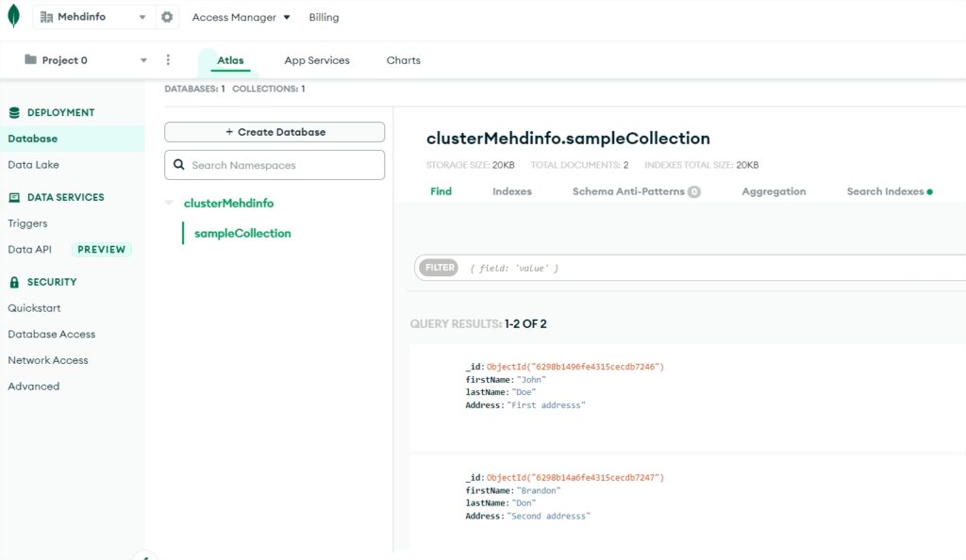The height and width of the screenshot is (560, 966).
Task: Open the Project 0 selector dropdown
Action: tap(86, 60)
